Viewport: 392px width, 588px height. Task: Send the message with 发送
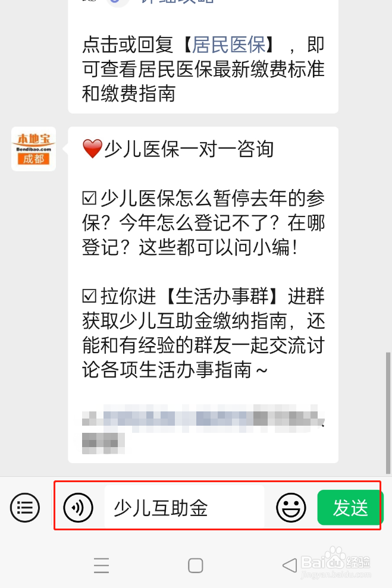tap(350, 508)
